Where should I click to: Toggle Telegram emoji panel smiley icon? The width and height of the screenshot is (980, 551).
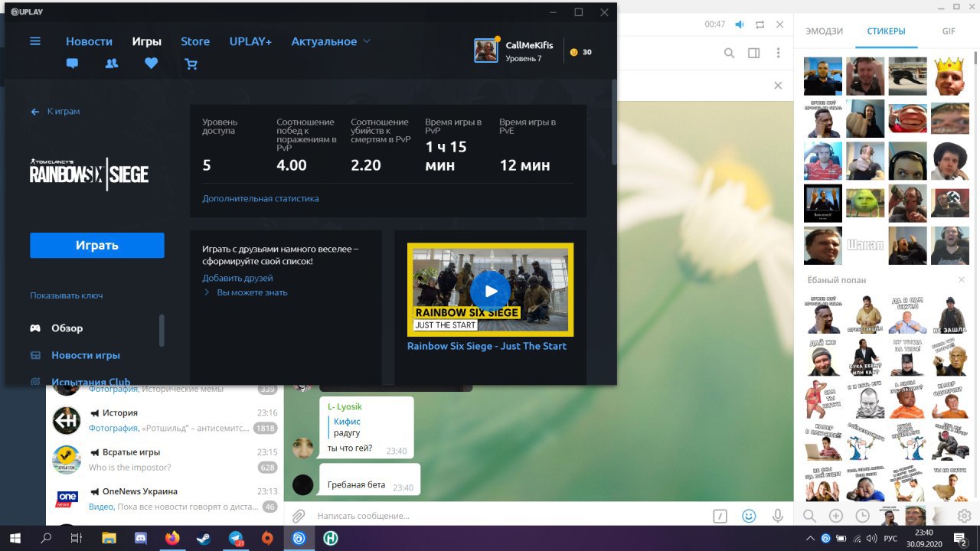click(x=750, y=516)
